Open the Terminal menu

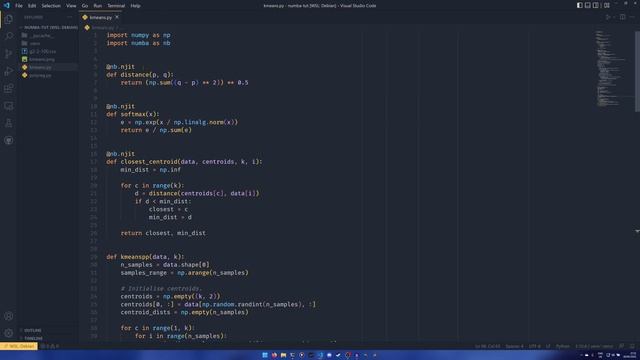[116, 6]
